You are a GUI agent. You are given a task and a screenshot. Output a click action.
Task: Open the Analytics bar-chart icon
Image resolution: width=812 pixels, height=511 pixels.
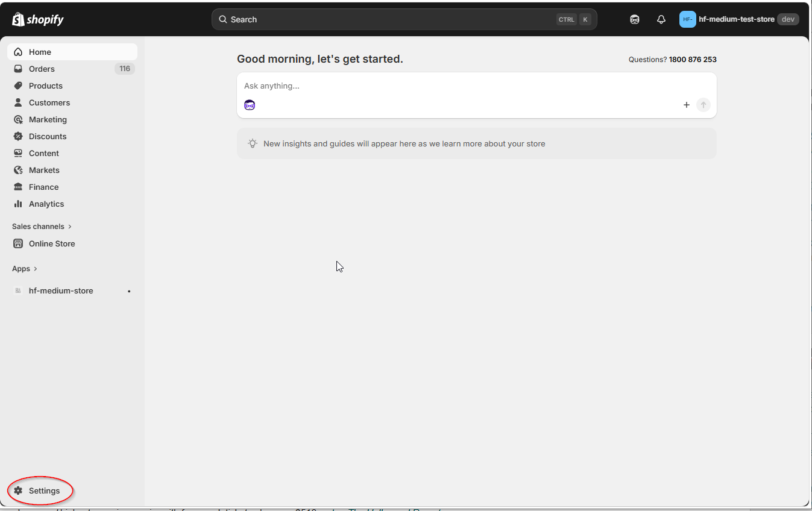[18, 203]
